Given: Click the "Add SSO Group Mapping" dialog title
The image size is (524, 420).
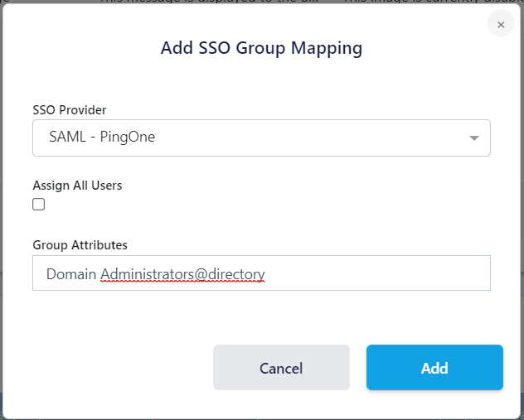Looking at the screenshot, I should 261,48.
